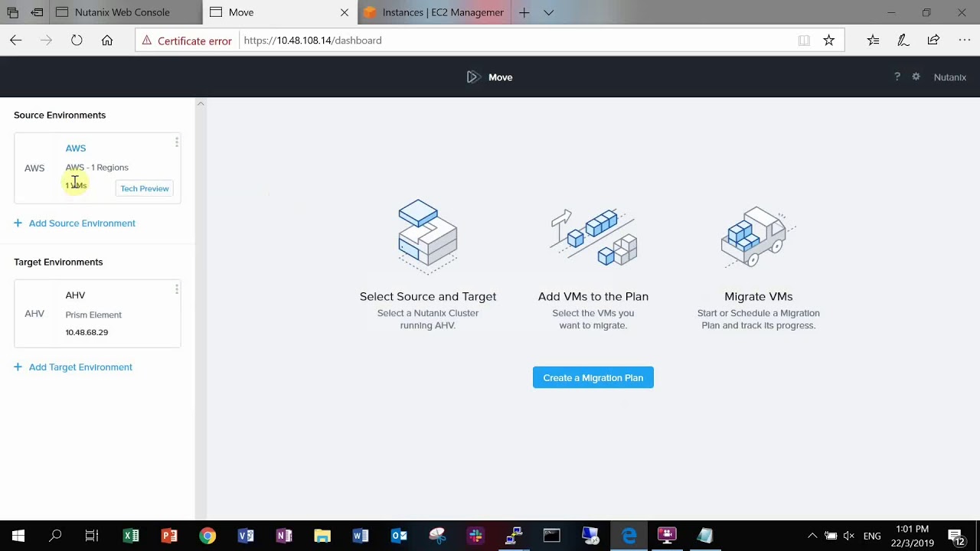Click the Move logo icon
The height and width of the screenshot is (551, 980).
tap(473, 77)
